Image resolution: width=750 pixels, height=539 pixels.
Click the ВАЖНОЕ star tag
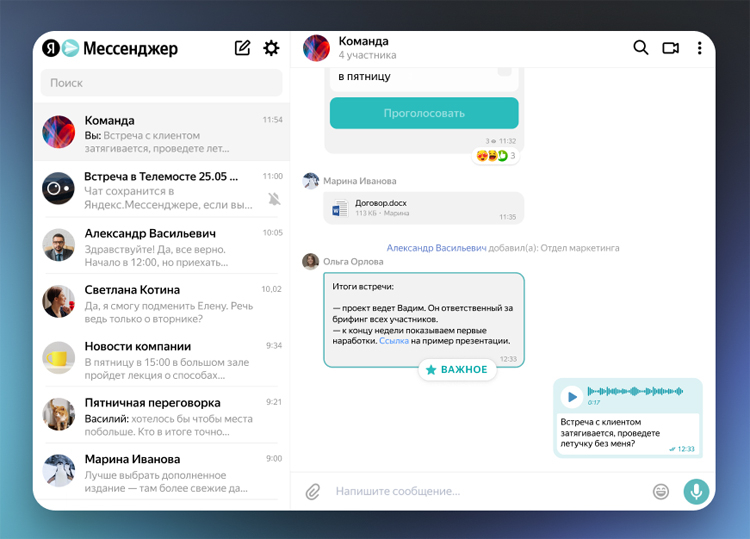coord(457,370)
